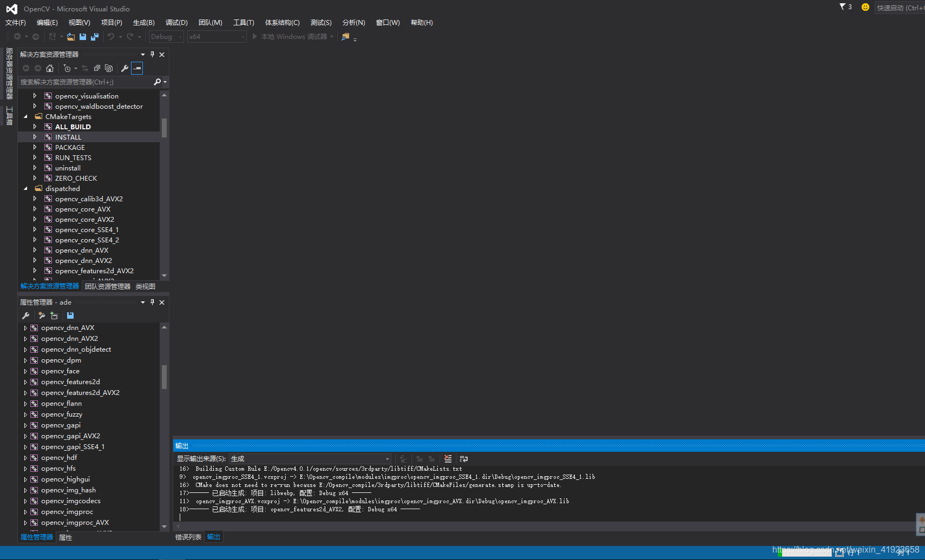Image resolution: width=925 pixels, height=560 pixels.
Task: Click the notifications flag icon
Action: pos(843,6)
